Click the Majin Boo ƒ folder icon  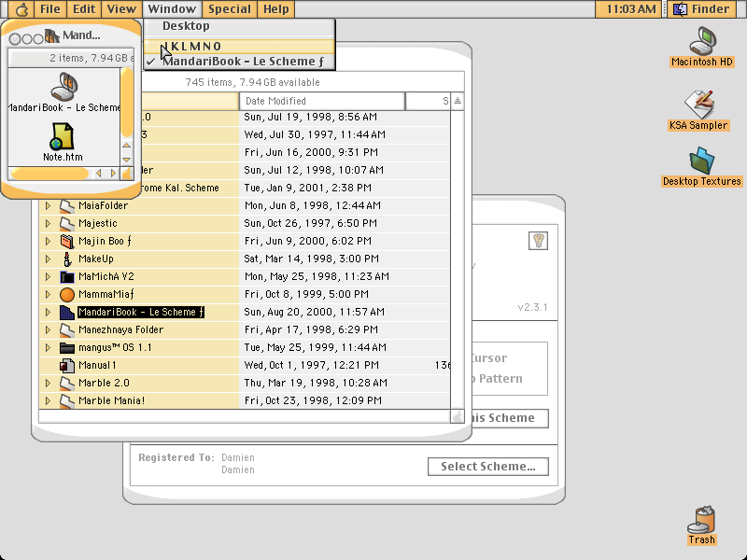click(x=67, y=241)
